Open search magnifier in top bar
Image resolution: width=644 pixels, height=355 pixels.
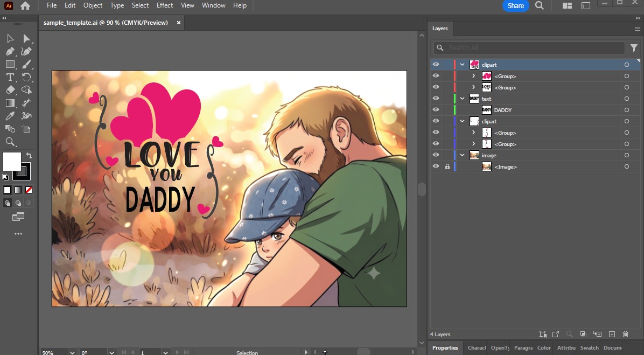[x=540, y=5]
